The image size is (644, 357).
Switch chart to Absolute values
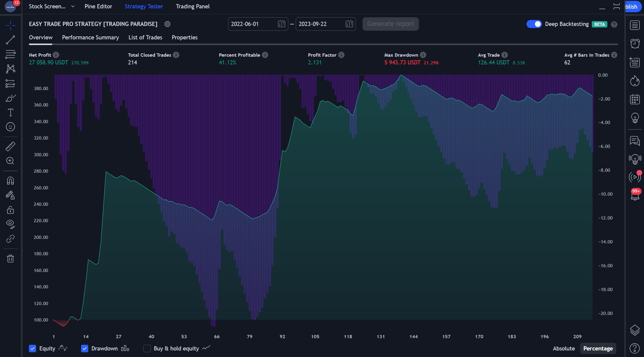(x=563, y=348)
